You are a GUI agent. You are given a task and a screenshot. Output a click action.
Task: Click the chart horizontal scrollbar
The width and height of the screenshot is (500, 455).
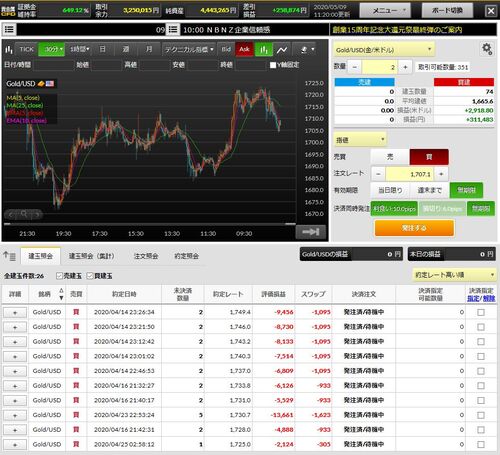(x=149, y=224)
